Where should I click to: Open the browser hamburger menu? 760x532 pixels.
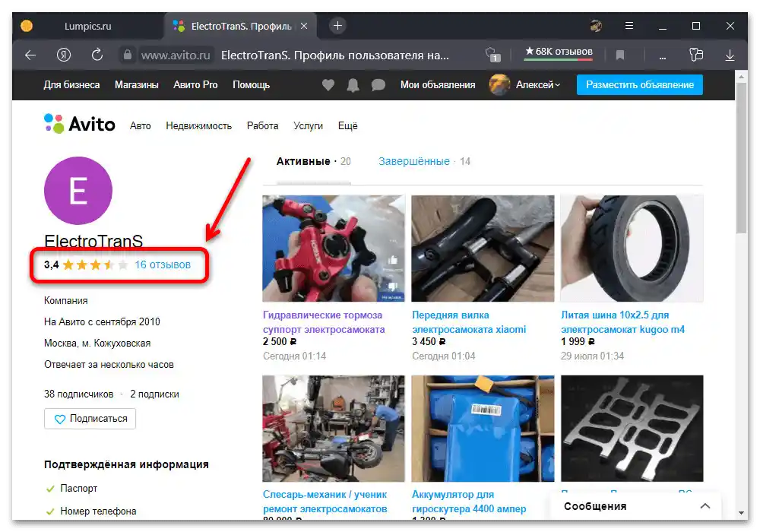point(629,26)
